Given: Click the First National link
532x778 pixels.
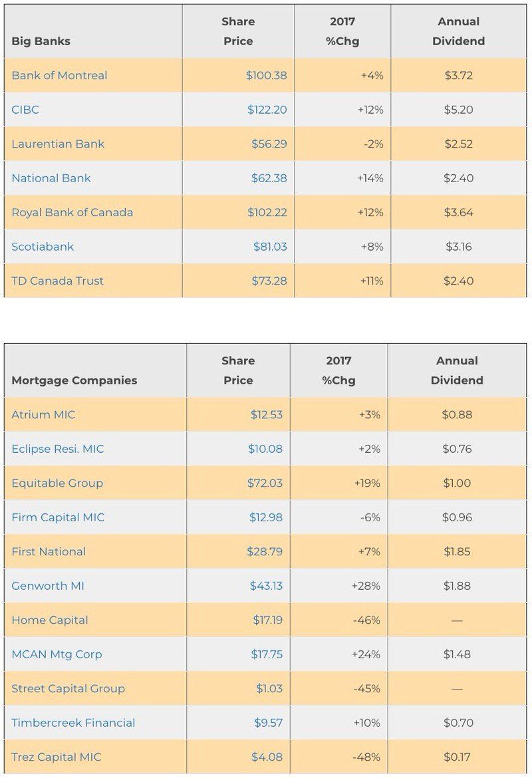Looking at the screenshot, I should click(48, 551).
